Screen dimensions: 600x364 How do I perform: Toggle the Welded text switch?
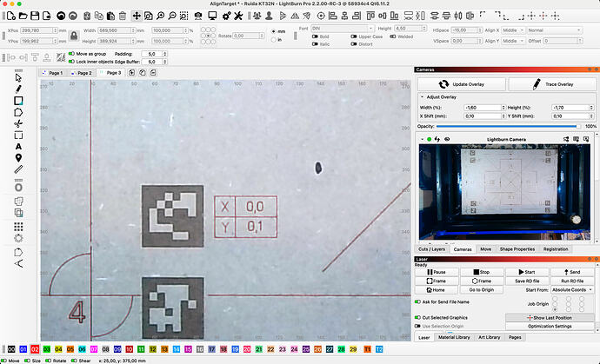point(393,36)
